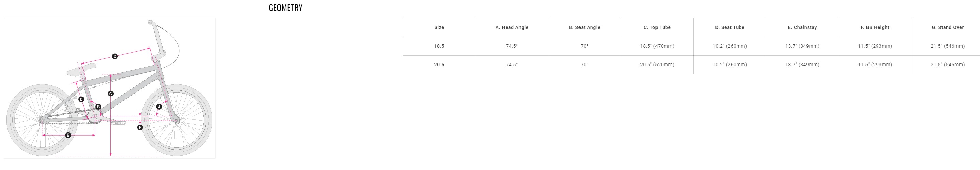Click the D seat tube marker
This screenshot has height=170, width=980.
[81, 99]
